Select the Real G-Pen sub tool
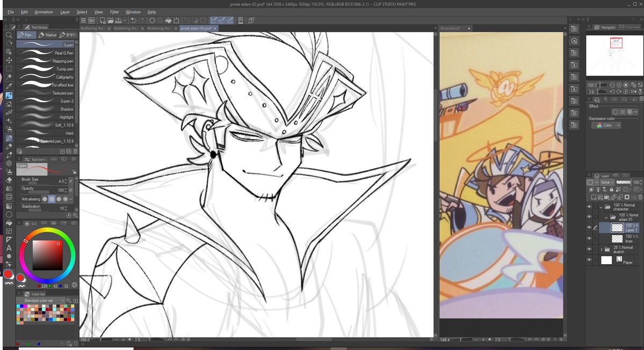The image size is (644, 350). pyautogui.click(x=45, y=53)
